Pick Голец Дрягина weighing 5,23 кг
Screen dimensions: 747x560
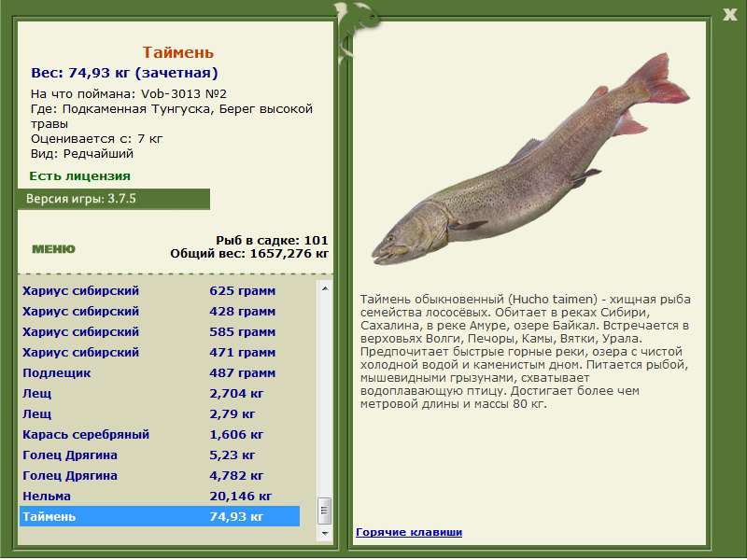pyautogui.click(x=159, y=455)
